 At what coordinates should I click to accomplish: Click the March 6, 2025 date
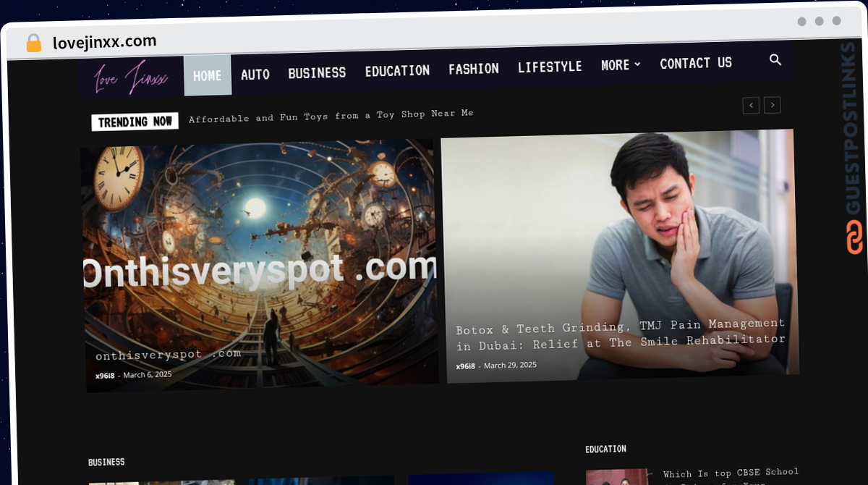148,374
